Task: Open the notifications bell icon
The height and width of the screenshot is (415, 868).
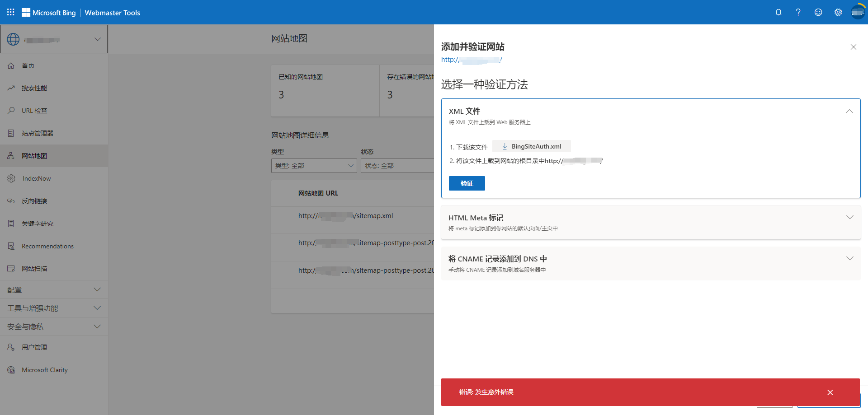Action: pyautogui.click(x=778, y=12)
